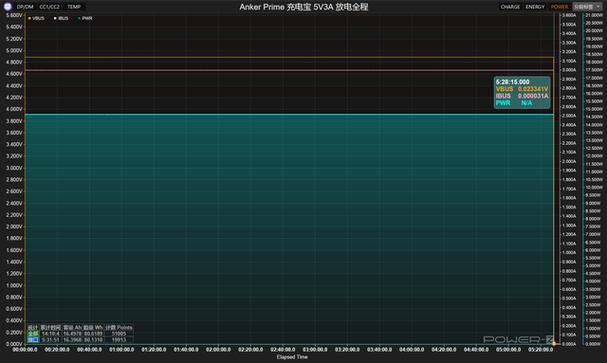Click the PWR N/A readout in the tooltip

click(x=514, y=103)
